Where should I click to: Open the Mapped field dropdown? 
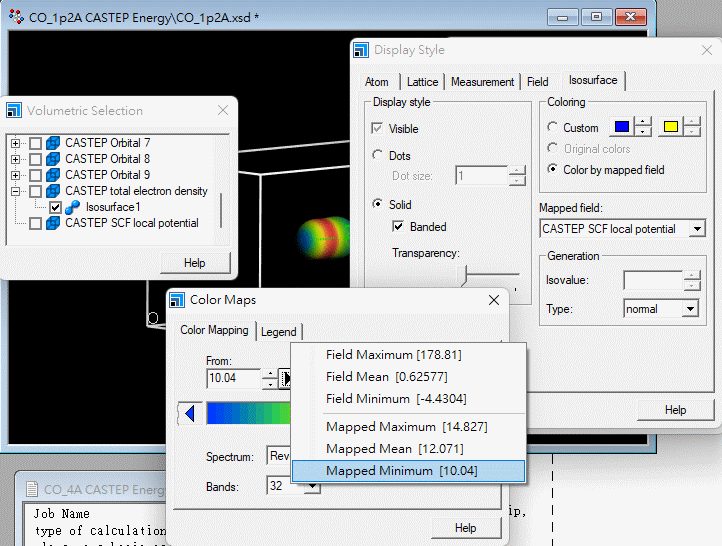(696, 229)
